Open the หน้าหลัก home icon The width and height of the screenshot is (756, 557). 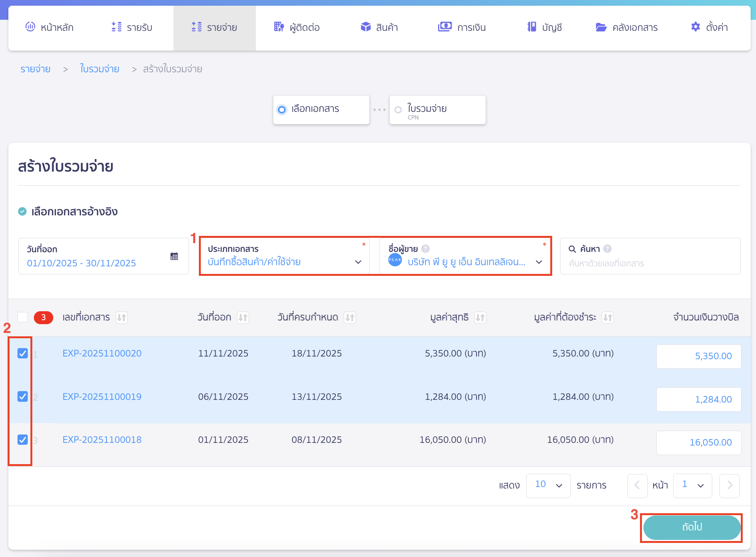tap(31, 27)
